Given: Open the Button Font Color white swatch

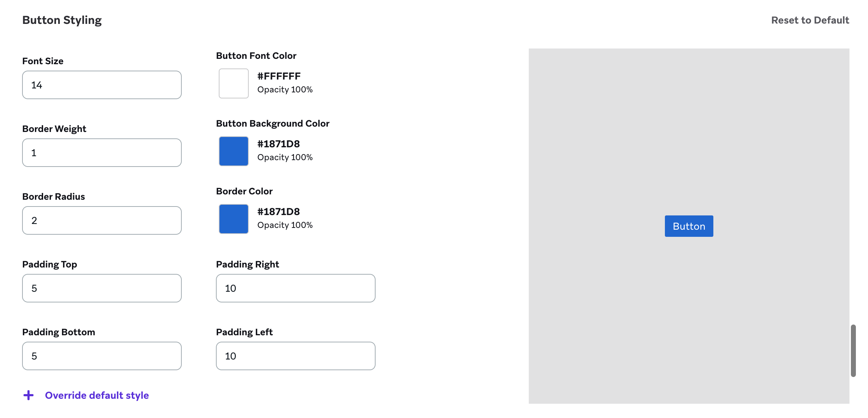Looking at the screenshot, I should click(x=233, y=83).
